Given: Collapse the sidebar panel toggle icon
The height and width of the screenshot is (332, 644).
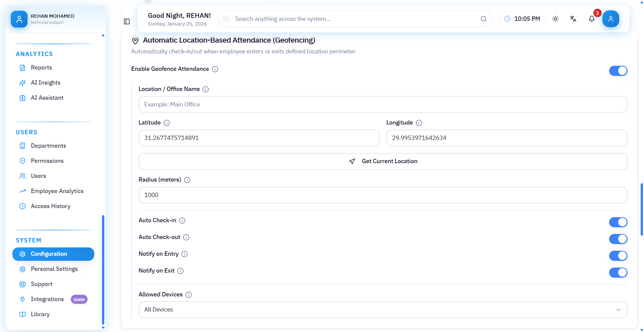Looking at the screenshot, I should pos(127,21).
